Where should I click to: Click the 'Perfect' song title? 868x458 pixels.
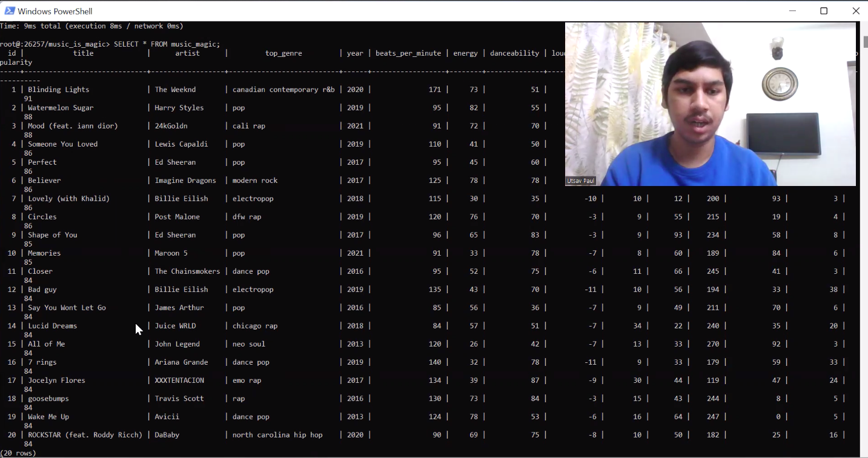point(42,162)
